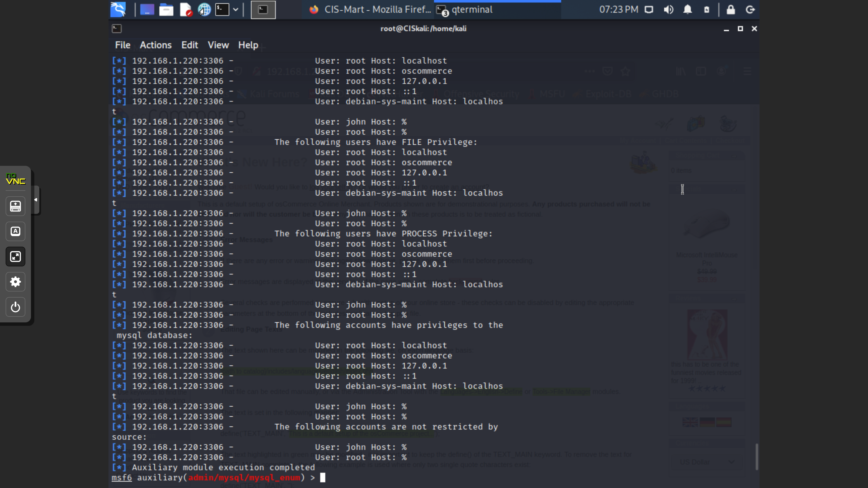Open the File menu in qterminal
Viewport: 868px width, 488px height.
(123, 45)
